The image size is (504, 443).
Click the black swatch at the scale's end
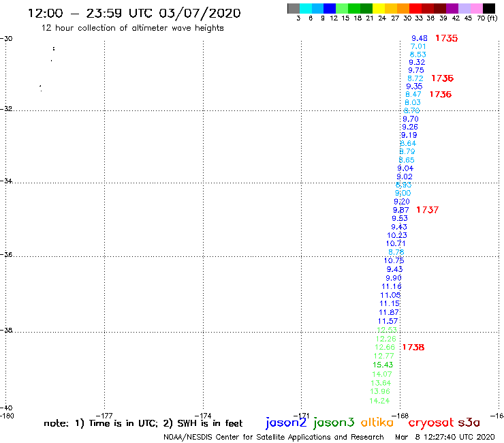click(x=488, y=8)
